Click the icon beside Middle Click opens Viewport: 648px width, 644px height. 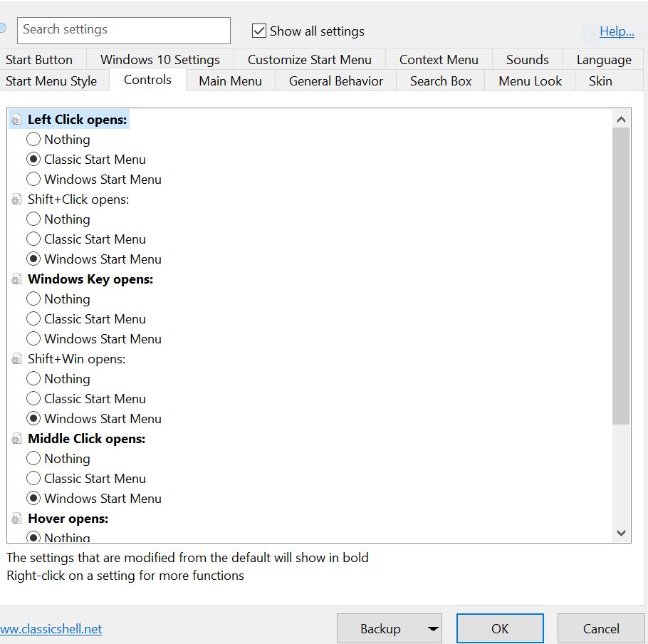click(x=16, y=440)
